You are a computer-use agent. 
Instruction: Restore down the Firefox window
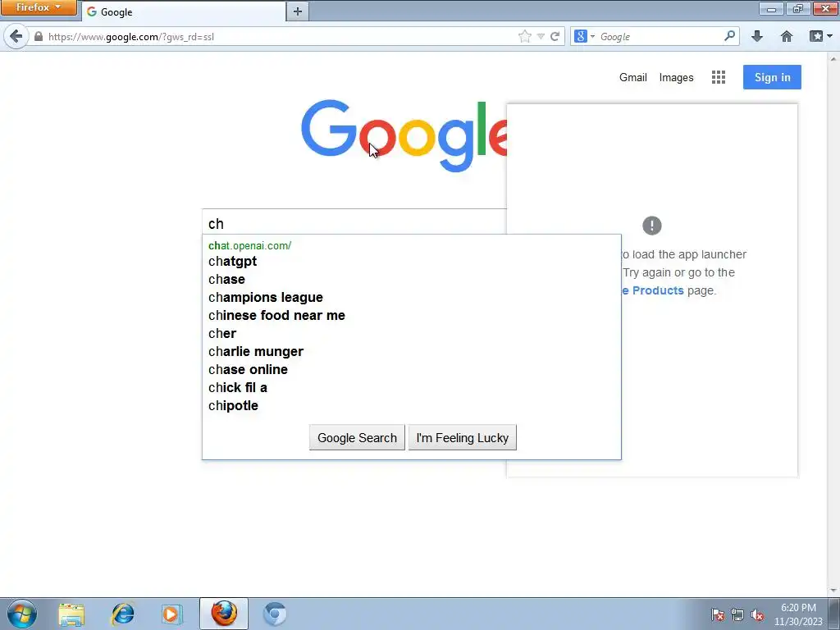(797, 8)
